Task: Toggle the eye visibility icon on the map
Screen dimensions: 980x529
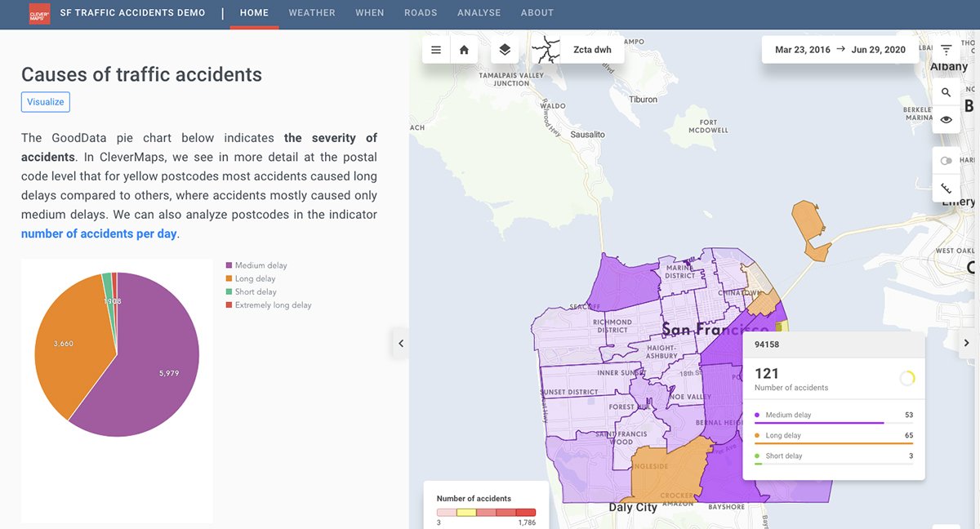Action: [946, 119]
